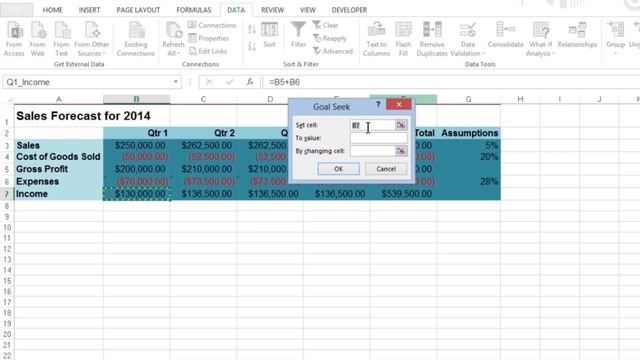Sort Z to A descending

[252, 47]
